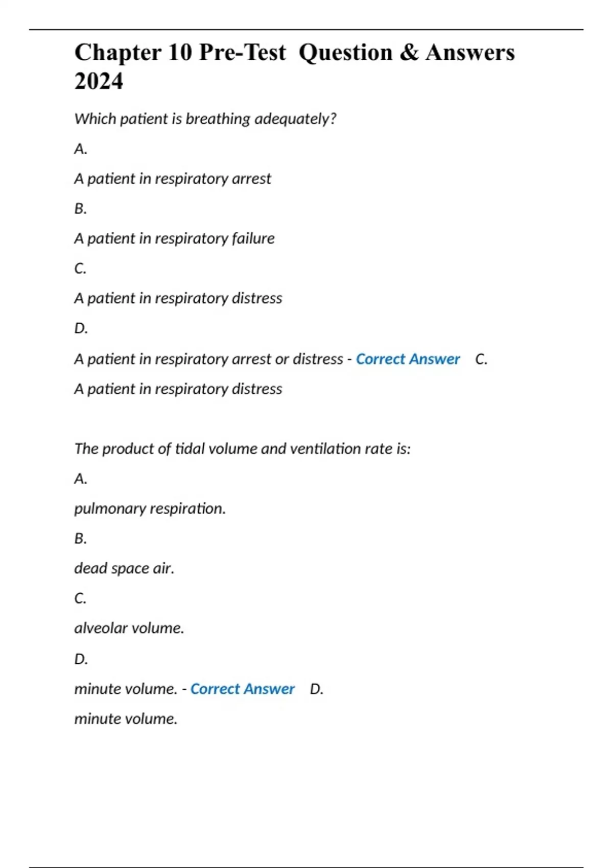Screen dimensions: 613x868
Task: Click option letter "A." under the tidal volume question
Action: click(81, 479)
